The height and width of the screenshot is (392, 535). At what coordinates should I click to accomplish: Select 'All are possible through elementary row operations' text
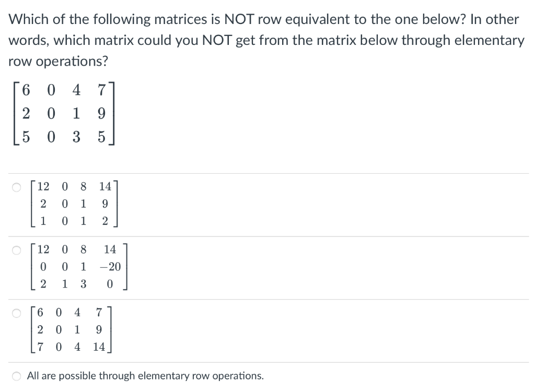[x=145, y=376]
